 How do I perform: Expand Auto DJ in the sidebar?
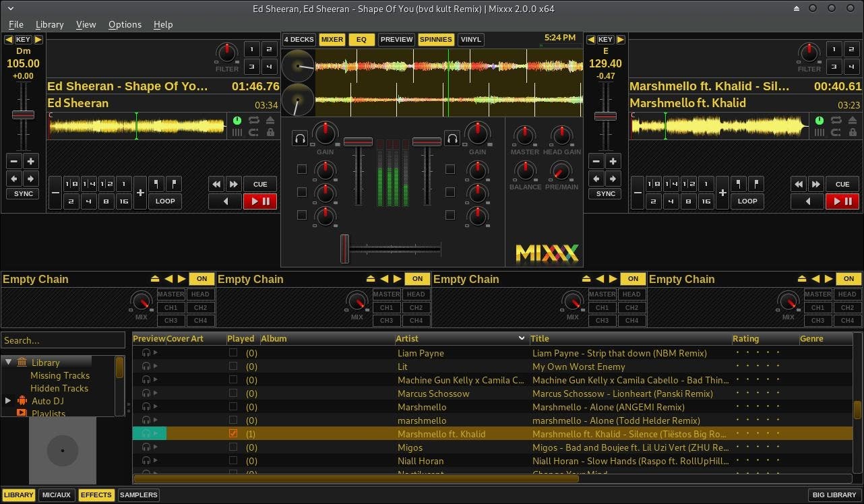[x=7, y=401]
